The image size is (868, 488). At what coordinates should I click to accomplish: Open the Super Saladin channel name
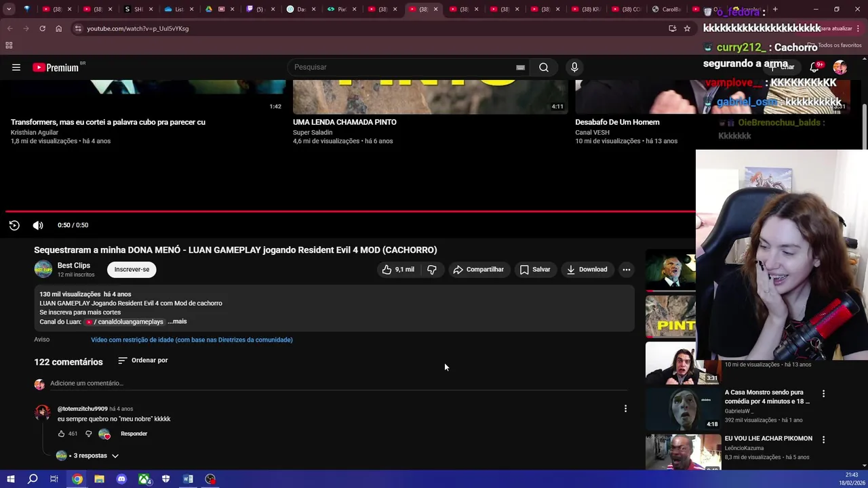point(313,132)
